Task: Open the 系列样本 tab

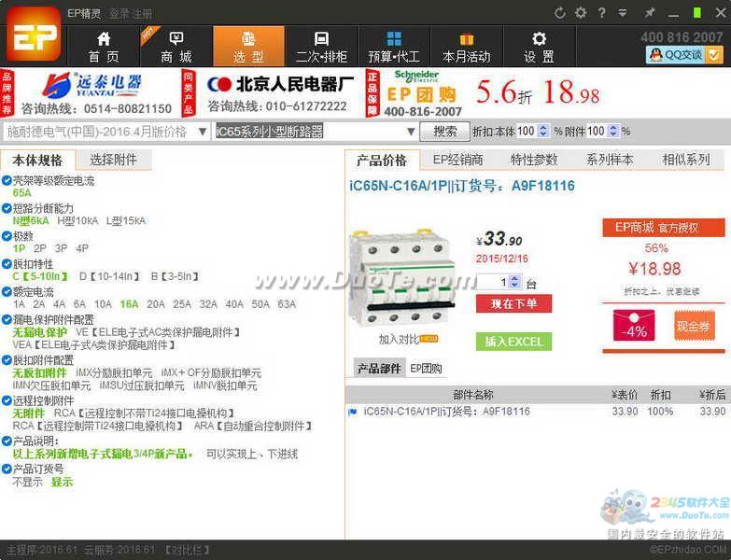Action: coord(610,160)
